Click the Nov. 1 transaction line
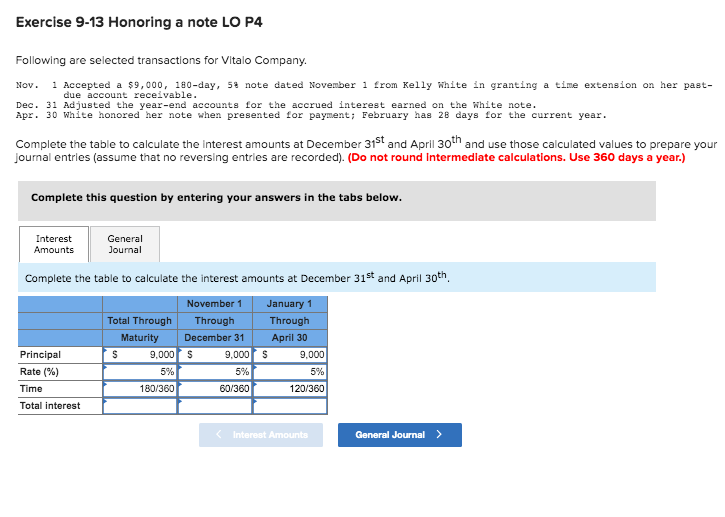 (x=364, y=90)
